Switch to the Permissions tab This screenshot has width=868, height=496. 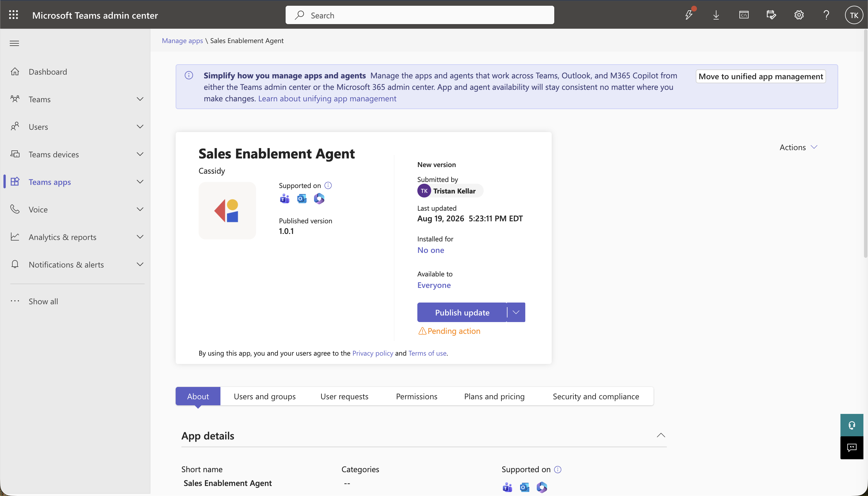coord(416,396)
